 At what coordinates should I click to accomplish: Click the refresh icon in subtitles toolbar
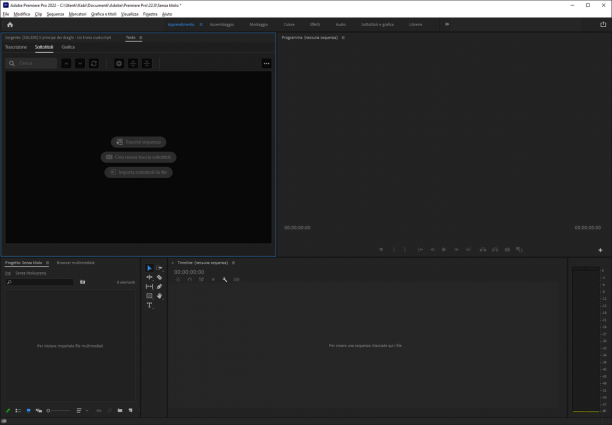click(x=94, y=63)
